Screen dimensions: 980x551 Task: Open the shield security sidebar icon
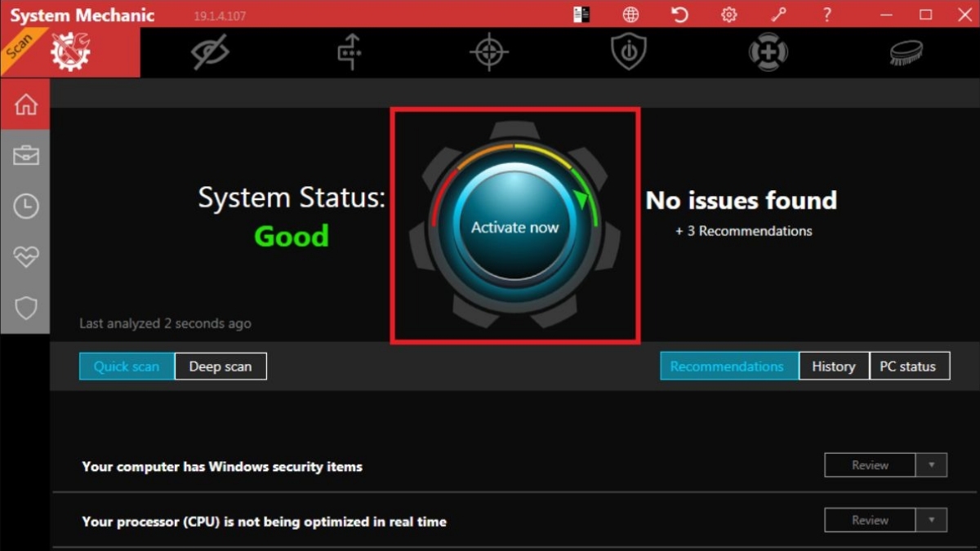pos(25,308)
